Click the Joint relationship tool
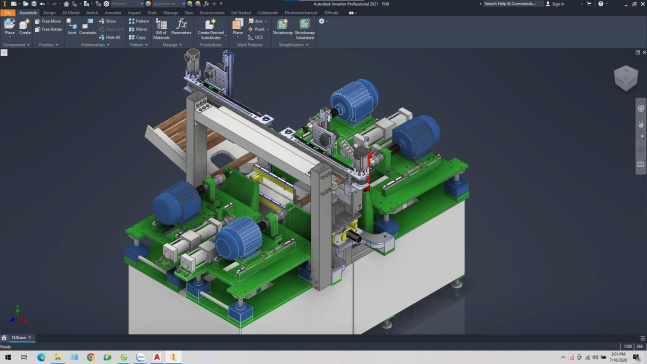This screenshot has width=647, height=364. pyautogui.click(x=72, y=26)
